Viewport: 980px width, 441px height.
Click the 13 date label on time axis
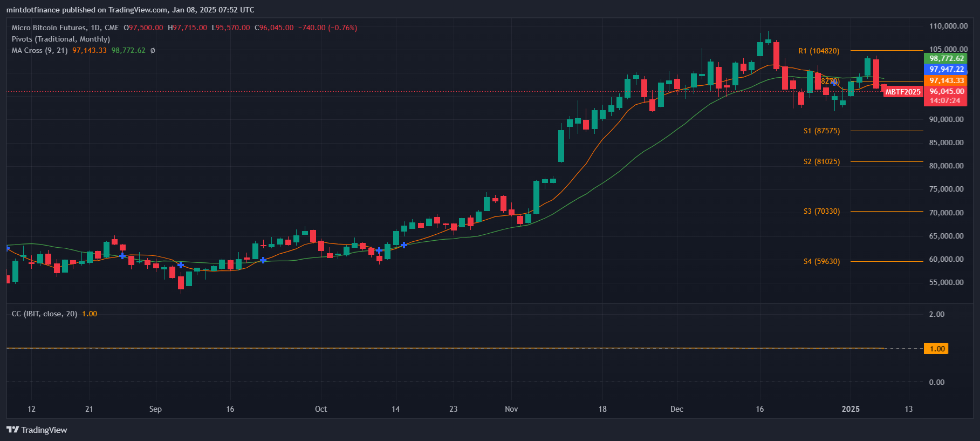pyautogui.click(x=909, y=409)
